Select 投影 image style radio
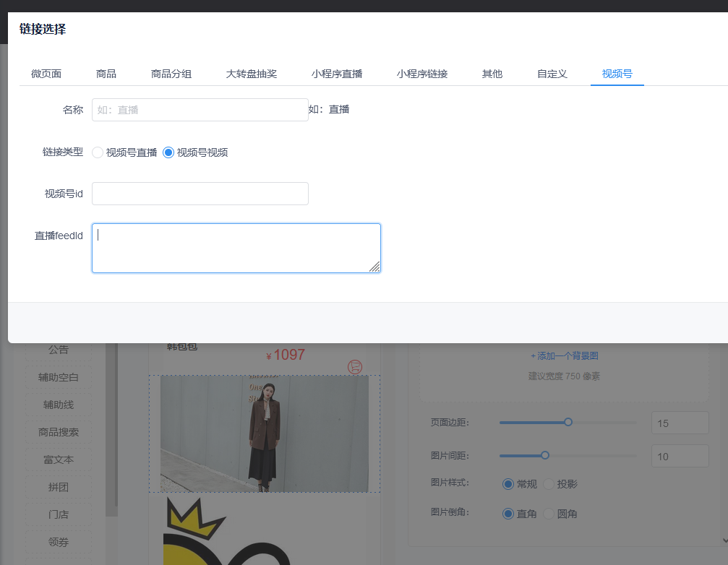The width and height of the screenshot is (728, 565). [549, 484]
